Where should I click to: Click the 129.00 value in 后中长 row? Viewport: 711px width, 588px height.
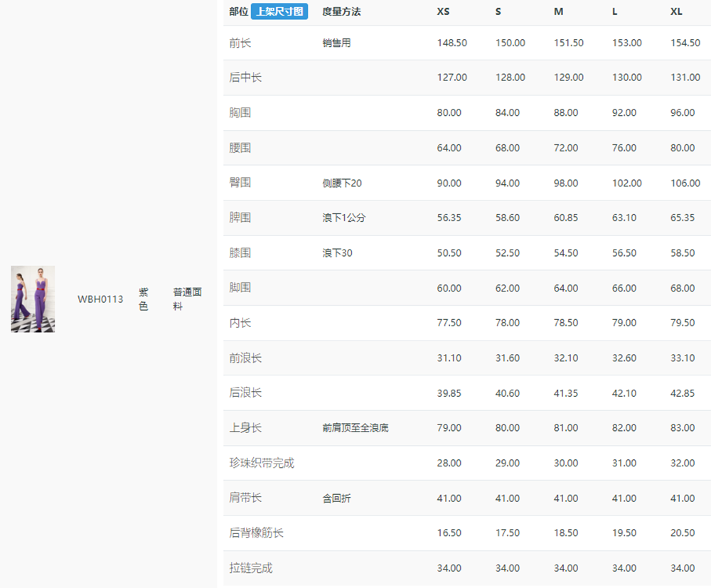(569, 77)
